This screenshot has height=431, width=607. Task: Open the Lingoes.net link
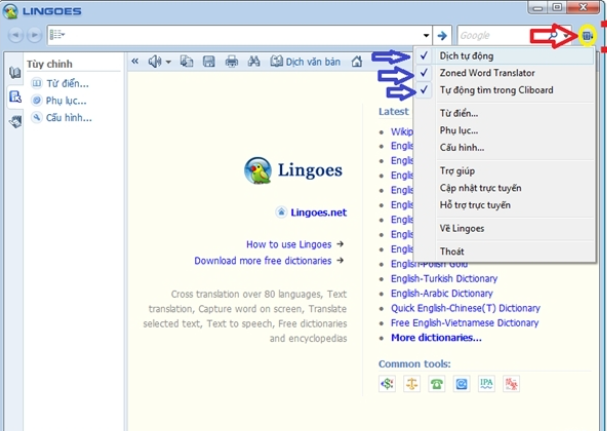(319, 213)
